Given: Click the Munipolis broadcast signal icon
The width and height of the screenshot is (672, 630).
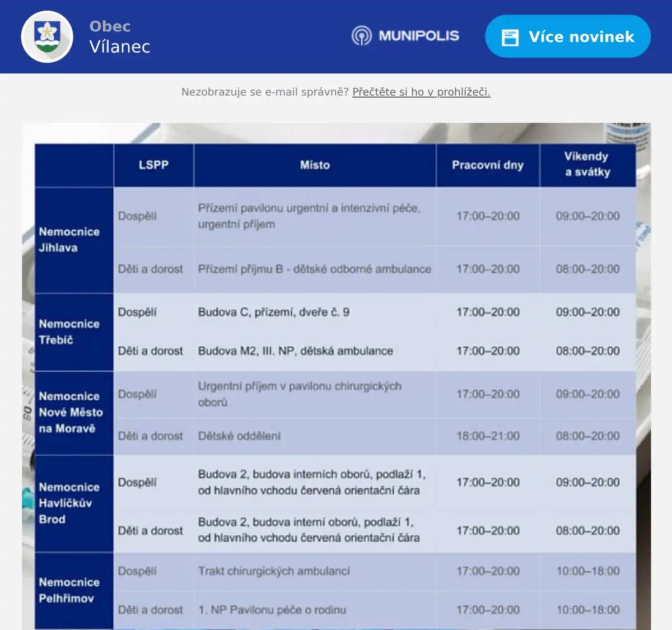Looking at the screenshot, I should 361,36.
